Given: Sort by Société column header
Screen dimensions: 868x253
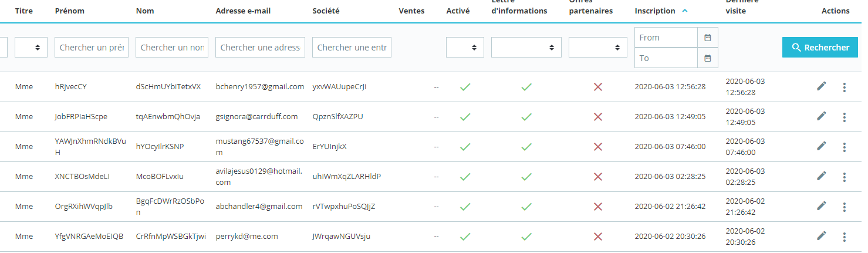Looking at the screenshot, I should (326, 11).
